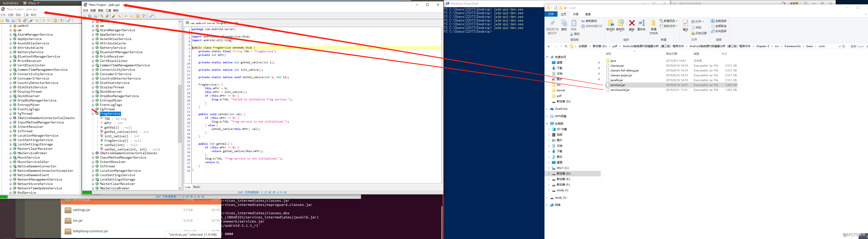Click 历史记录 history in Explorer ribbon
868x239 pixels.
tap(699, 33)
